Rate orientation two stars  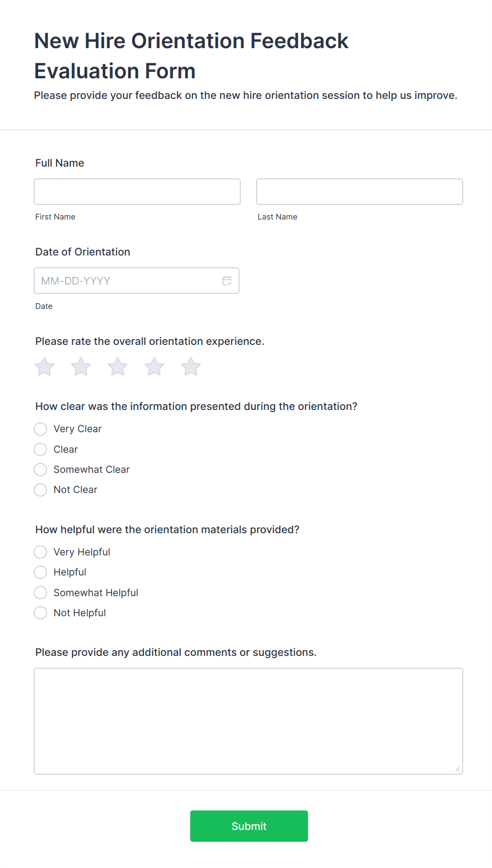81,367
